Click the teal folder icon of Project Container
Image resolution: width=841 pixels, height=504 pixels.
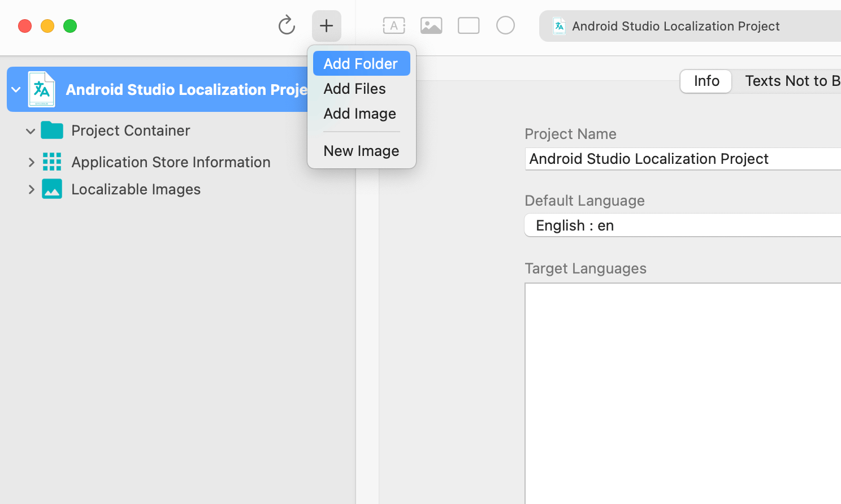click(x=52, y=130)
